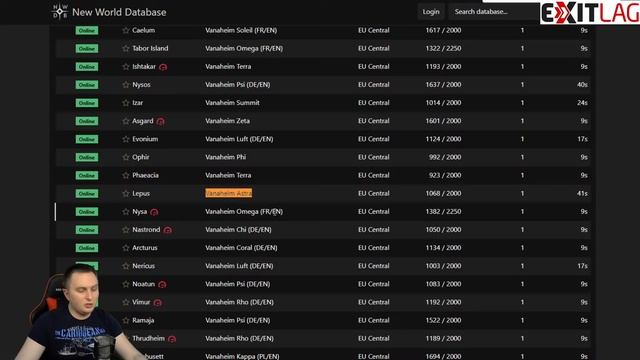Image resolution: width=640 pixels, height=360 pixels.
Task: Favorite the Caelum server with its star
Action: point(126,30)
